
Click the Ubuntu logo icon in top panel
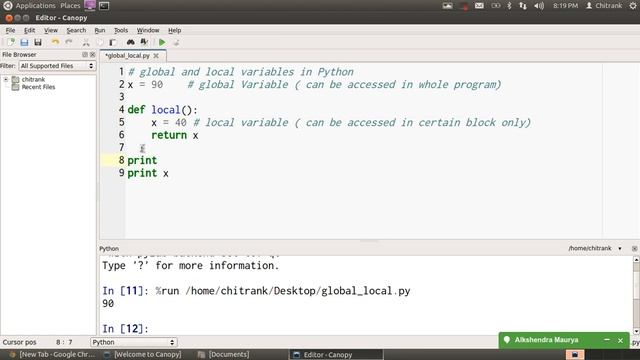click(x=7, y=5)
